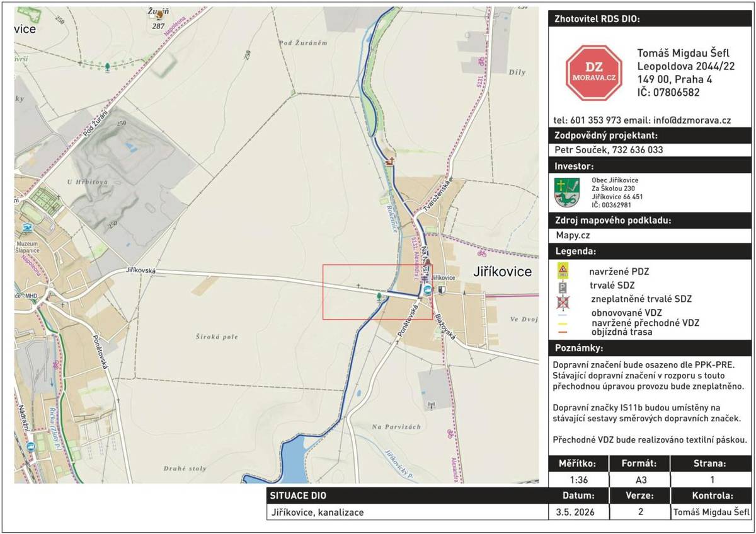Click the wayside cross marker north of Jiříkovice
756x534 pixels.
[x=391, y=161]
